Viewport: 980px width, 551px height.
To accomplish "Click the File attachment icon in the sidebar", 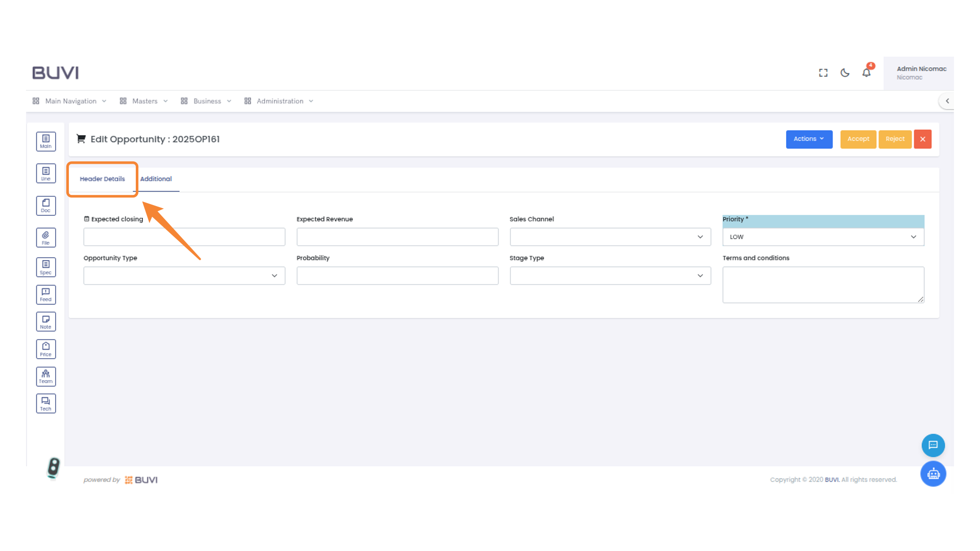I will click(45, 237).
